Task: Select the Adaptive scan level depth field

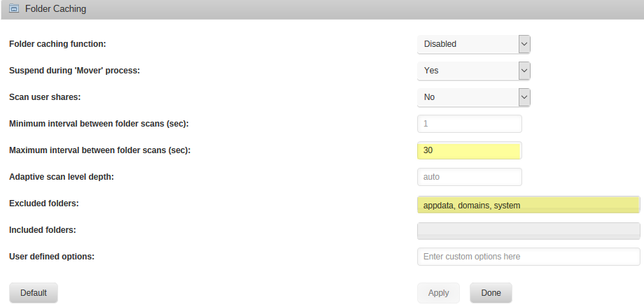Action: coord(470,177)
